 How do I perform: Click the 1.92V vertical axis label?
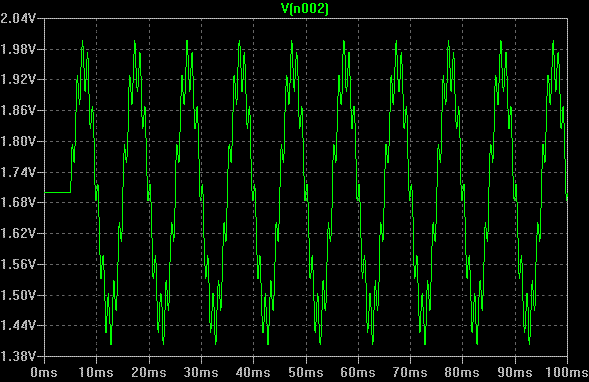(18, 80)
